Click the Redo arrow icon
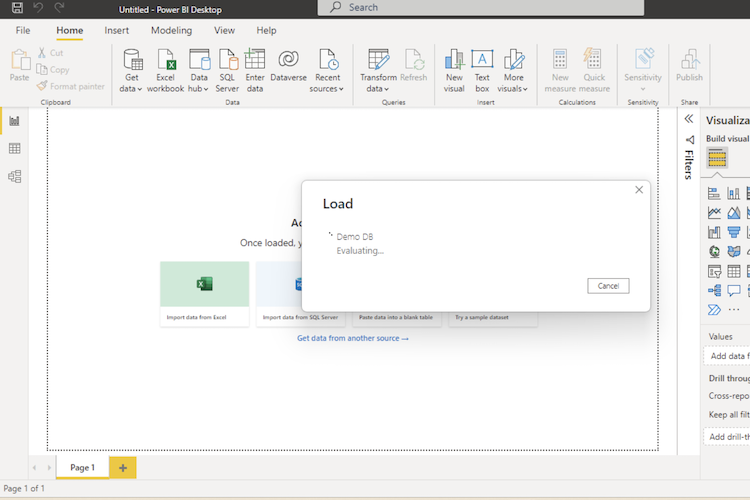 [x=59, y=7]
